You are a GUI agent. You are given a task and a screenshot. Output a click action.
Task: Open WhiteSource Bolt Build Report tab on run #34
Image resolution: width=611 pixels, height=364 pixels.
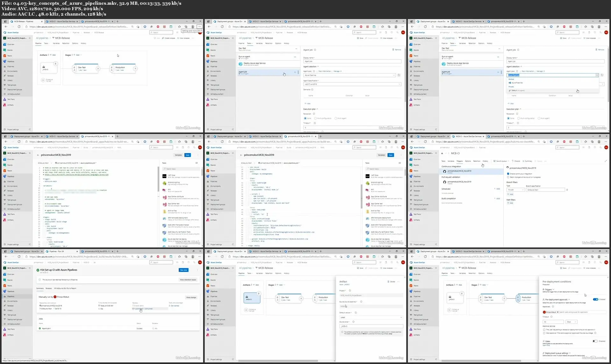pos(65,288)
